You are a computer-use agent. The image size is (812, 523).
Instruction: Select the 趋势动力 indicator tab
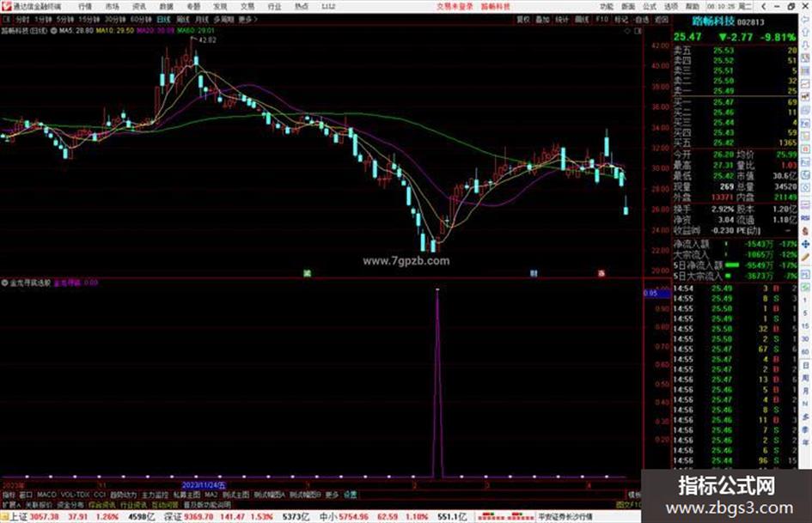[x=123, y=495]
